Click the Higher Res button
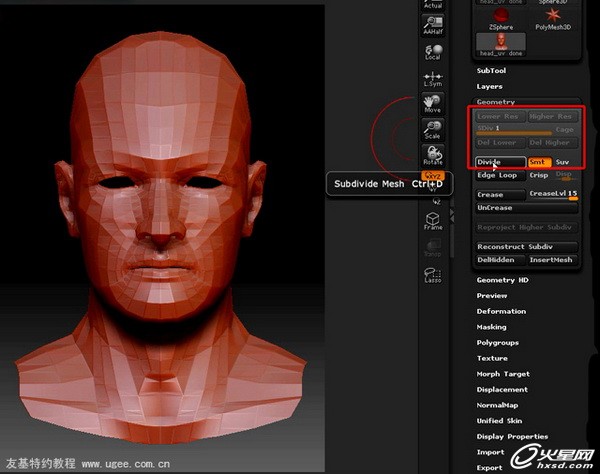The width and height of the screenshot is (600, 474). click(553, 116)
